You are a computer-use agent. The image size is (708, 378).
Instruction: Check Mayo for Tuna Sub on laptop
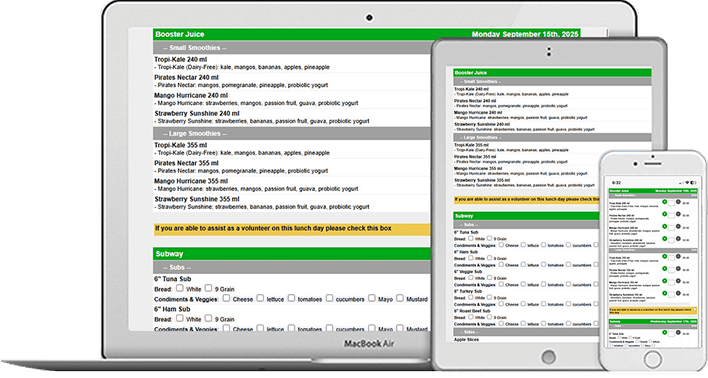372,298
